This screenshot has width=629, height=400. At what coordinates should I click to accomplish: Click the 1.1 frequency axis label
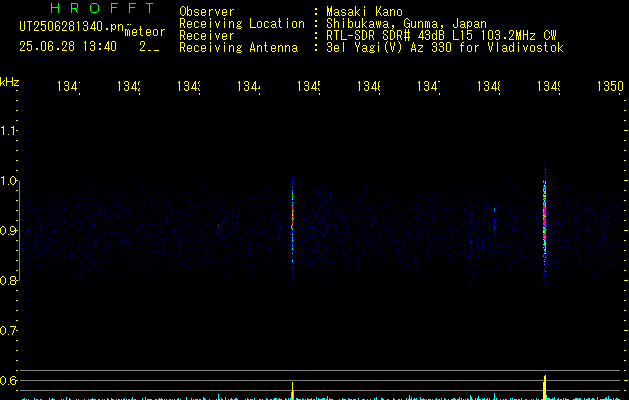click(8, 131)
